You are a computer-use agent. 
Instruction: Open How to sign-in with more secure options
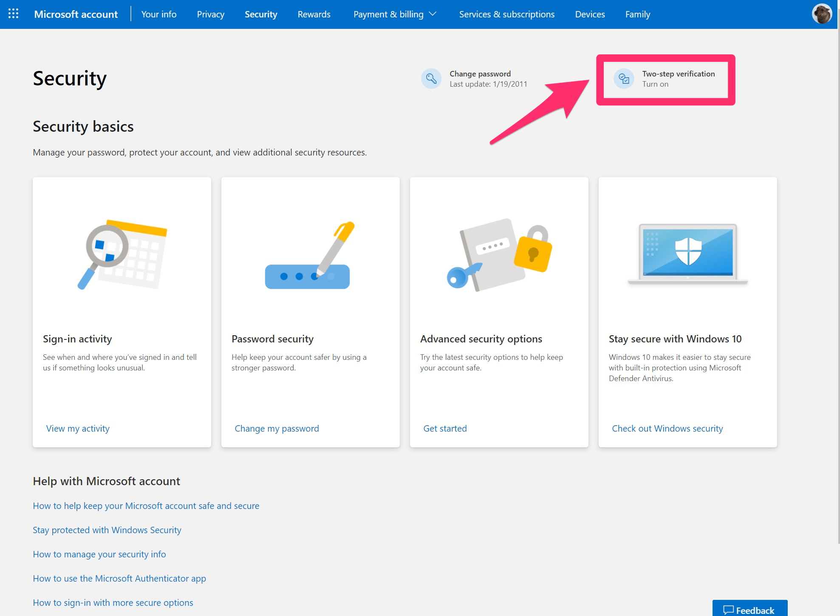tap(113, 602)
